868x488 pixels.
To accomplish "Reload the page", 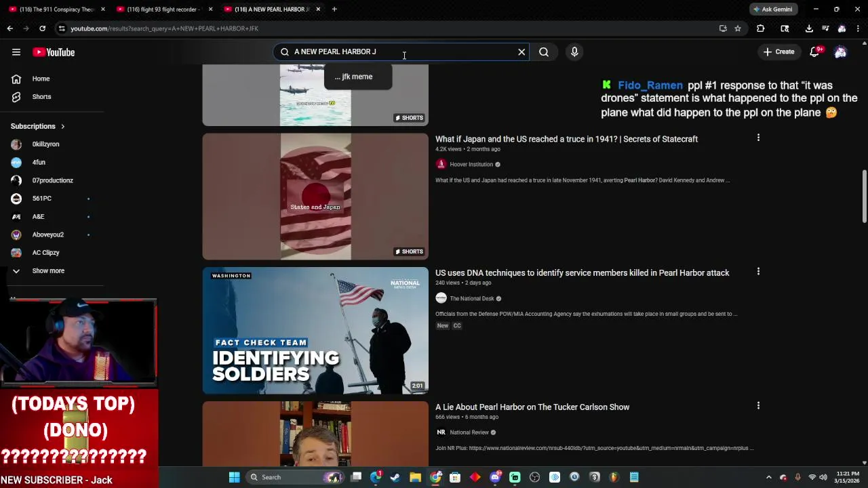I will (42, 28).
